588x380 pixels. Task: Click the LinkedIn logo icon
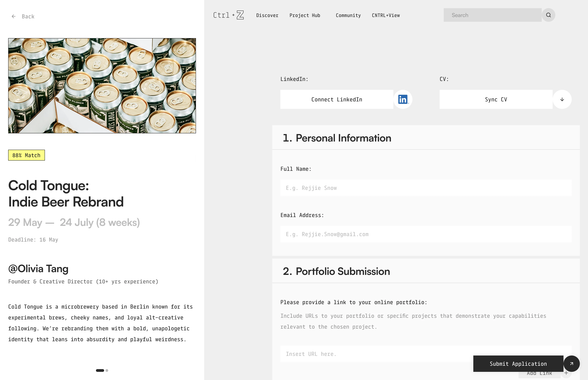(x=403, y=100)
